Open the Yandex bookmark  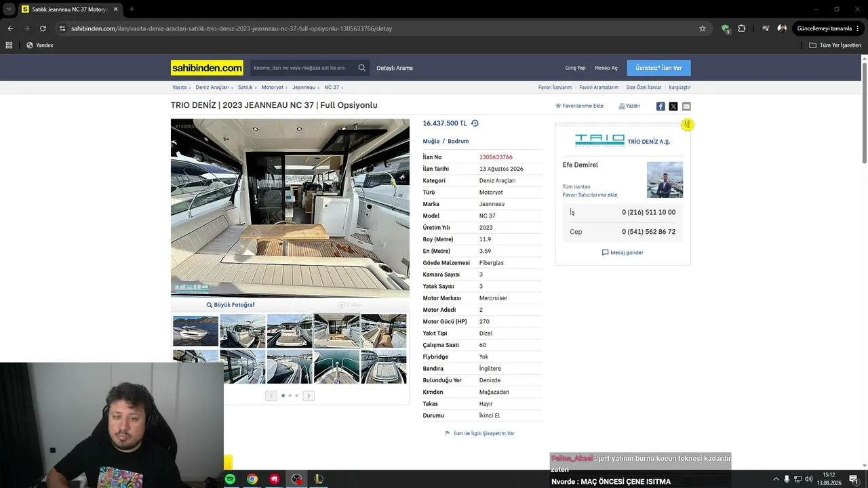pyautogui.click(x=39, y=45)
